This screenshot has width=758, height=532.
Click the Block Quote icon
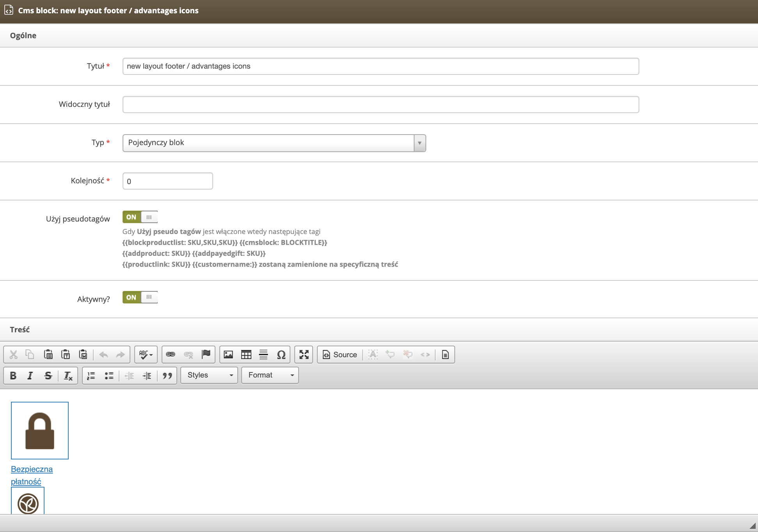167,376
